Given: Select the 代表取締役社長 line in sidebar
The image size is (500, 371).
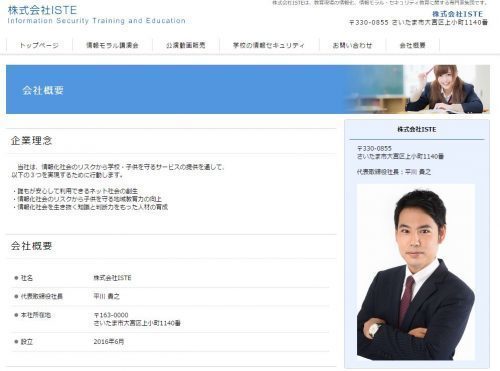Looking at the screenshot, I should click(x=394, y=172).
